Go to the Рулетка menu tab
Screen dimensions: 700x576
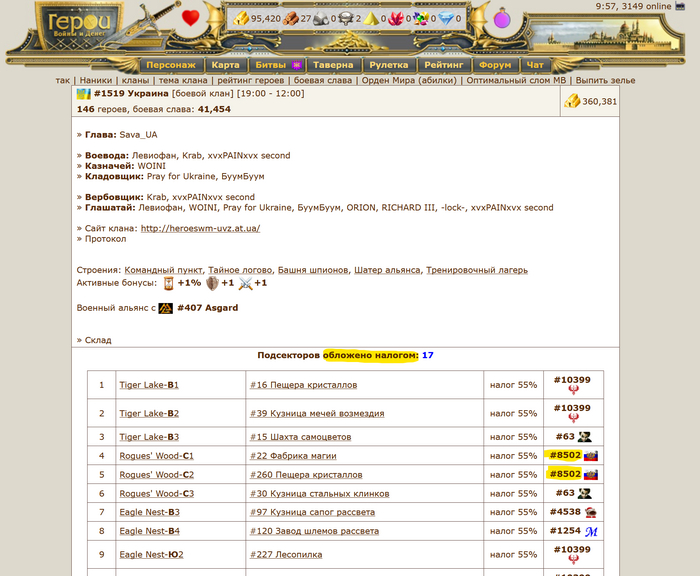point(389,65)
